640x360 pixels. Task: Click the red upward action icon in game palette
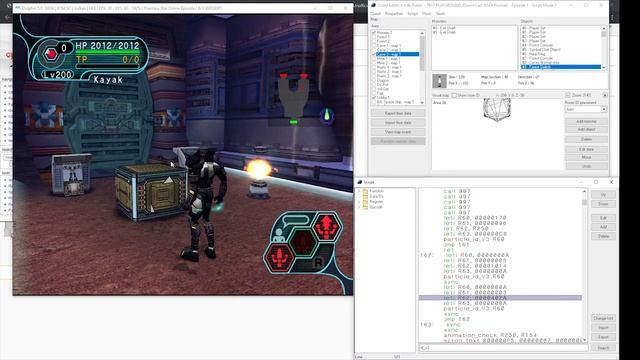pyautogui.click(x=327, y=227)
